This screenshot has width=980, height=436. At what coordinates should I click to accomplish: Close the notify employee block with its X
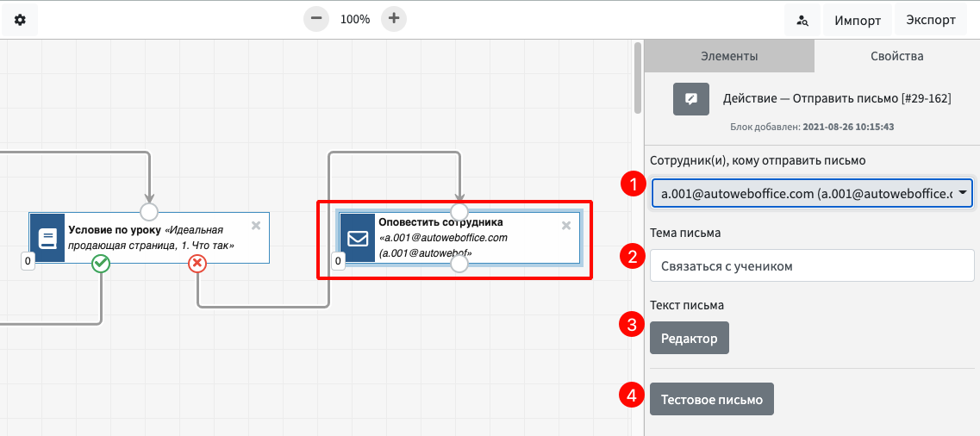point(566,226)
